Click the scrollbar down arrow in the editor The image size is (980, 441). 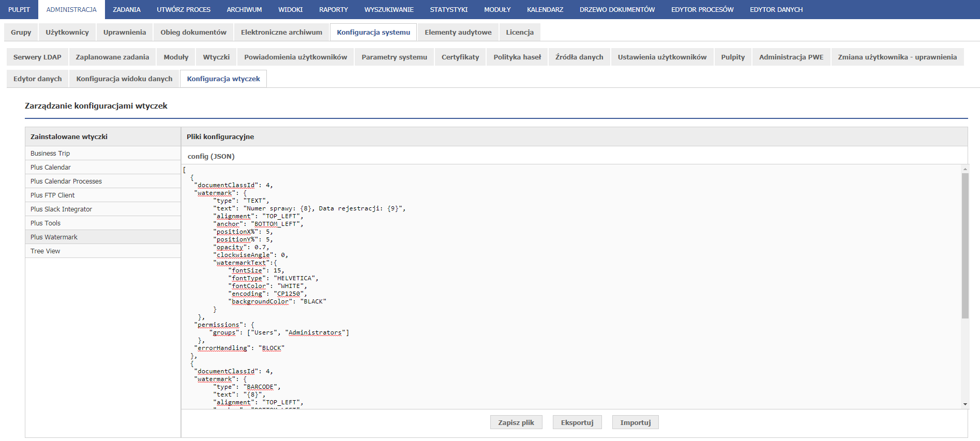tap(965, 404)
